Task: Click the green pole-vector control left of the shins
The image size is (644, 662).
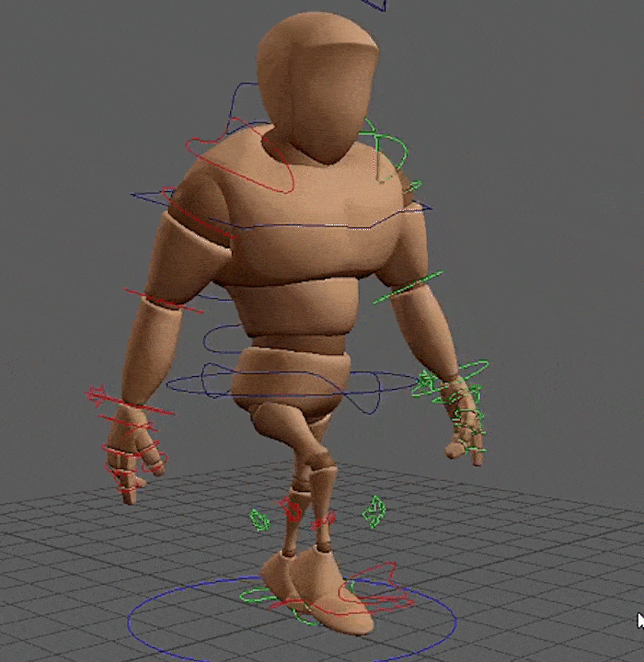Action: [x=259, y=520]
